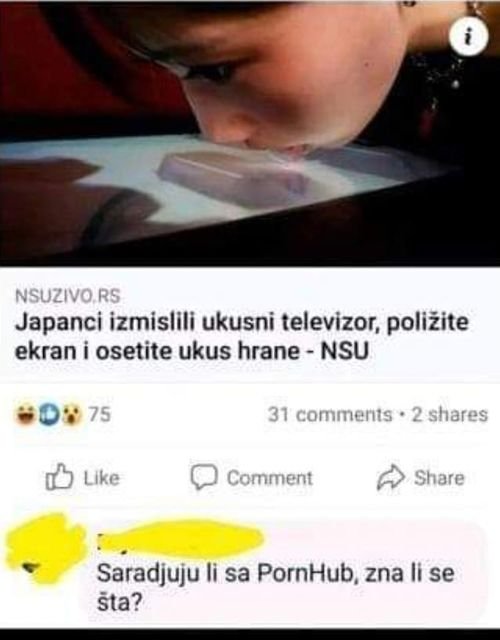Select the blue thumbs-up reaction emoji
Image resolution: width=500 pixels, height=640 pixels.
coord(48,415)
